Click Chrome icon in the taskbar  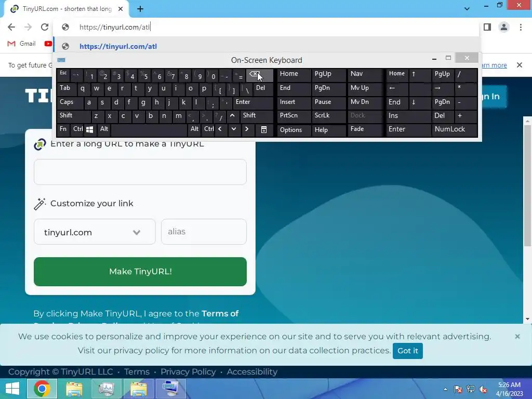pos(42,389)
